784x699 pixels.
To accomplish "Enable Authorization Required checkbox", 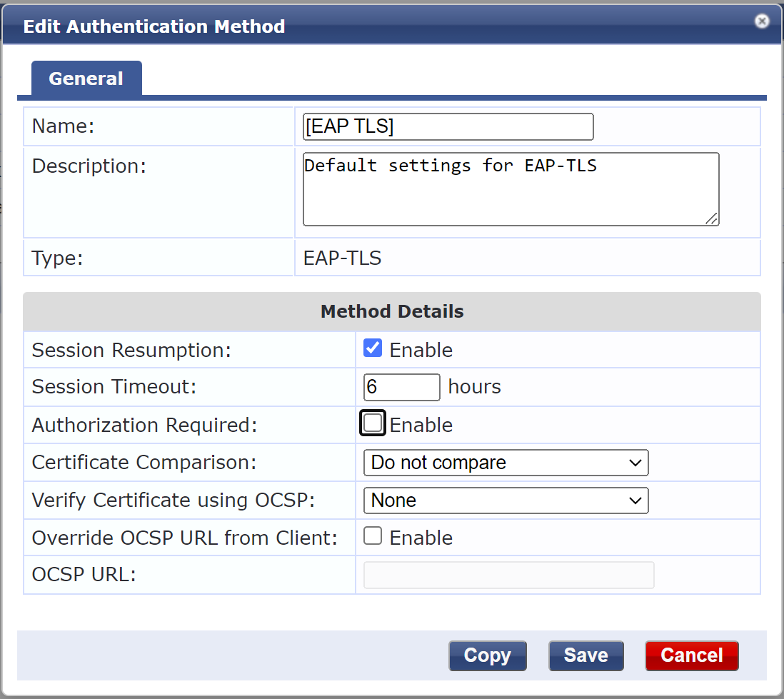I will (x=373, y=423).
